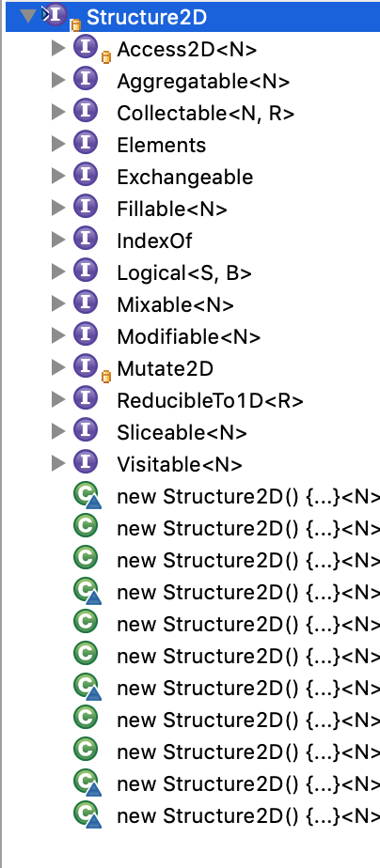Click the interface icon beside Mutate2D
Screen dimensions: 380x868
click(x=86, y=366)
